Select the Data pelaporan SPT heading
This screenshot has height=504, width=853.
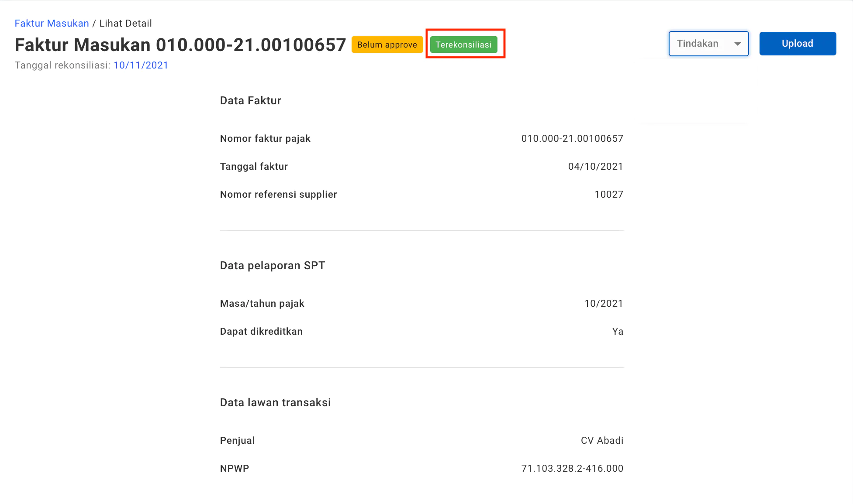click(273, 265)
